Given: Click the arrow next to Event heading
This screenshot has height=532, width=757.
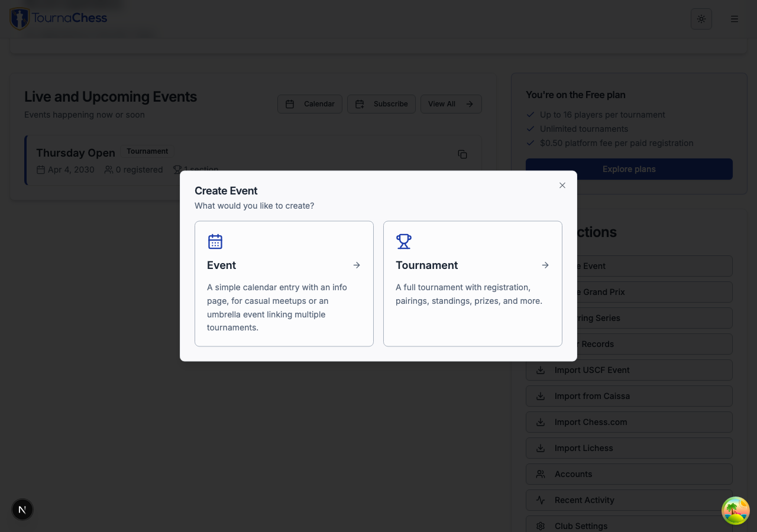Looking at the screenshot, I should click(x=357, y=265).
